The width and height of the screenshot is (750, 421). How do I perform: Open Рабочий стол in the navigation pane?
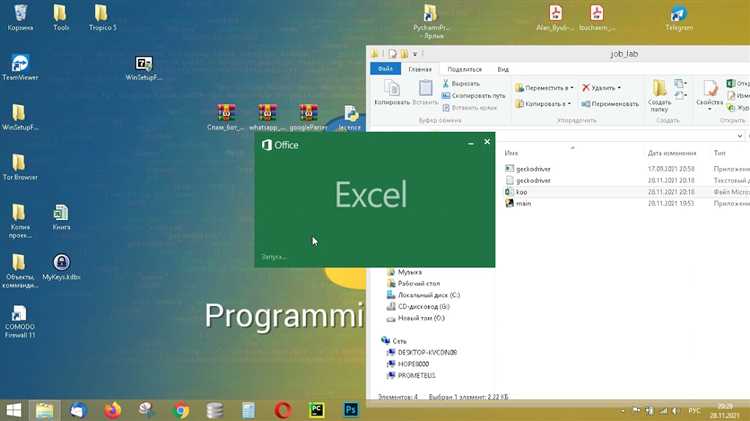(414, 283)
